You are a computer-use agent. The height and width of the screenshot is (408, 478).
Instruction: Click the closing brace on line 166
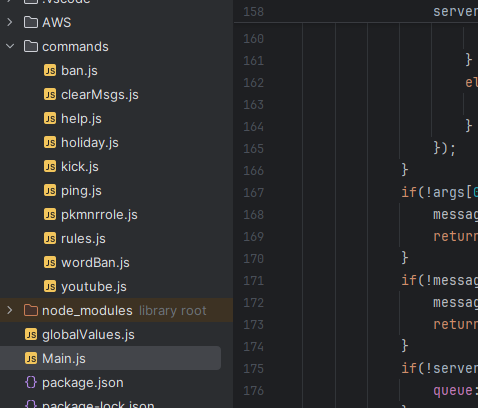point(405,170)
